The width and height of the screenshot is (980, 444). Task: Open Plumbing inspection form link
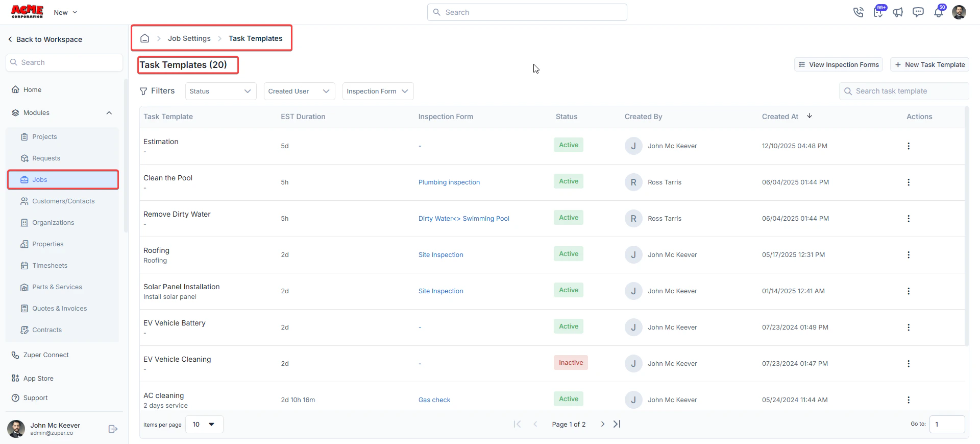point(449,182)
